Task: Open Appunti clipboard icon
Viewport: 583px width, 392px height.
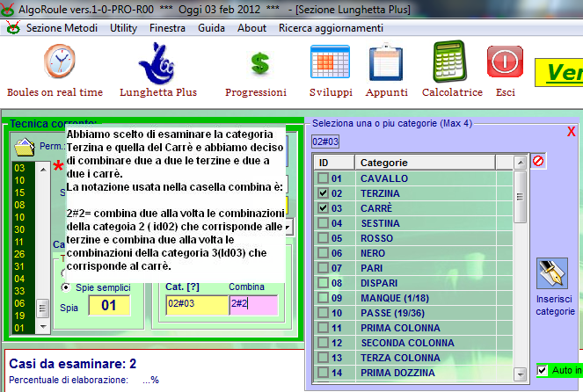Action: click(x=386, y=62)
